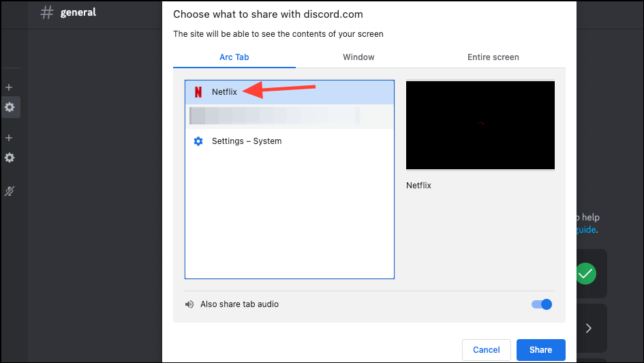This screenshot has width=644, height=363.
Task: Toggle Also share tab audio switch
Action: point(542,304)
